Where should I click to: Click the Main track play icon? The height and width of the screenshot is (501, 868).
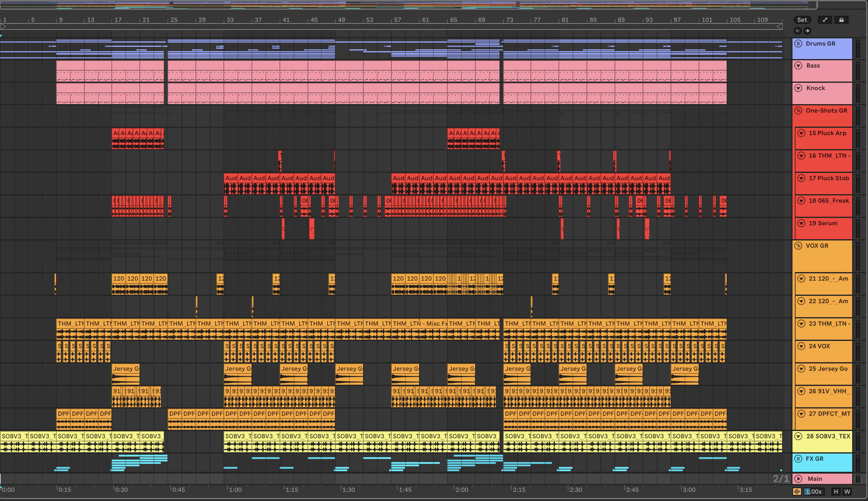click(x=798, y=479)
